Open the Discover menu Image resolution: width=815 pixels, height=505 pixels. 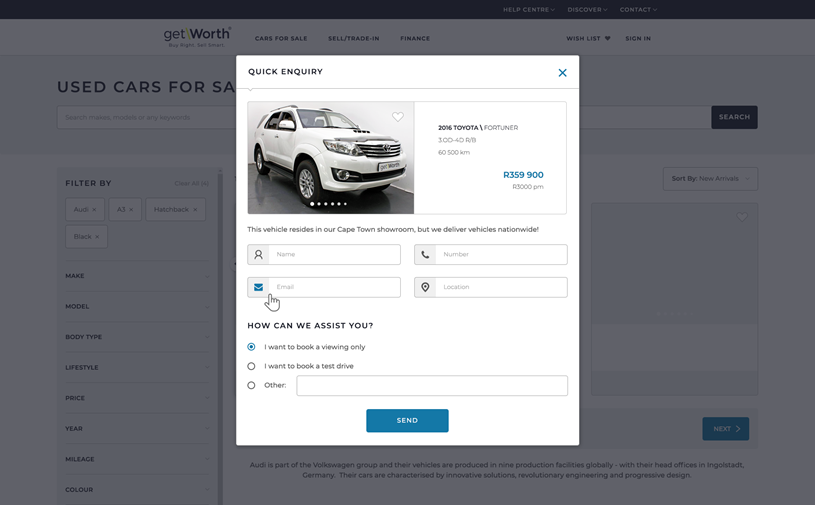(587, 9)
